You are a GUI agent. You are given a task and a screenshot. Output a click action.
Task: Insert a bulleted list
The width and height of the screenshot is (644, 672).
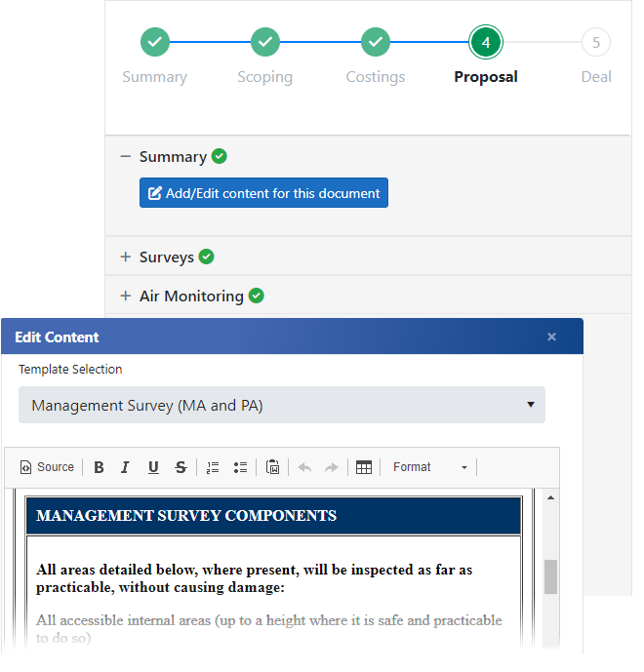click(x=241, y=467)
